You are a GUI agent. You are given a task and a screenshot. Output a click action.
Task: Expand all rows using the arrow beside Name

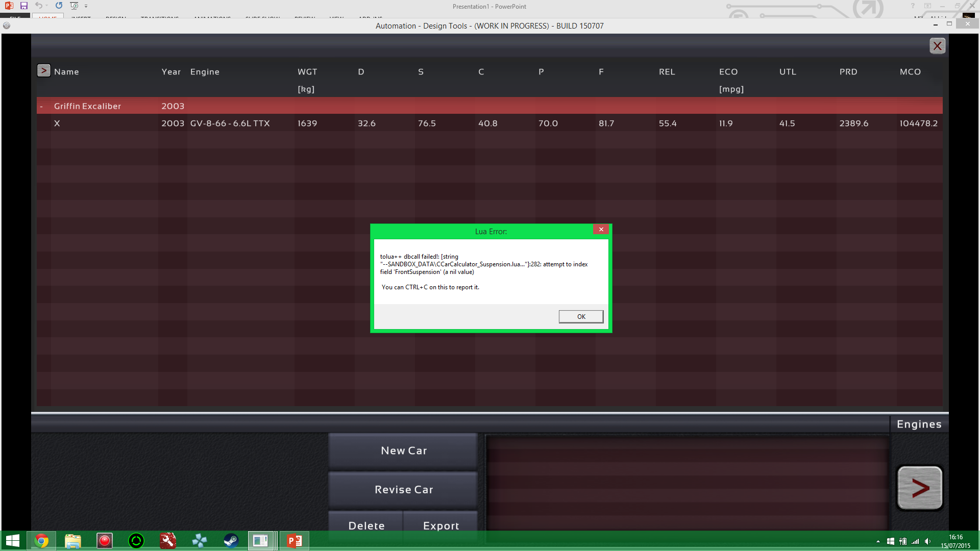click(44, 71)
